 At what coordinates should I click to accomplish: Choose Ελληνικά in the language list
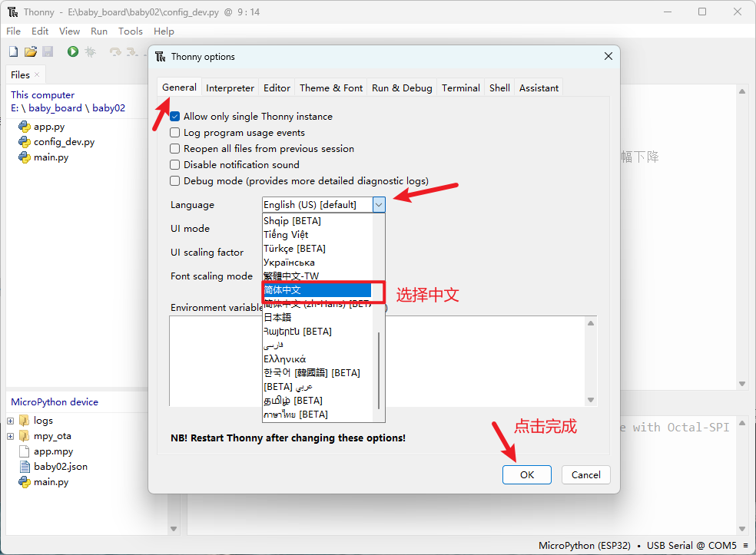tap(317, 359)
